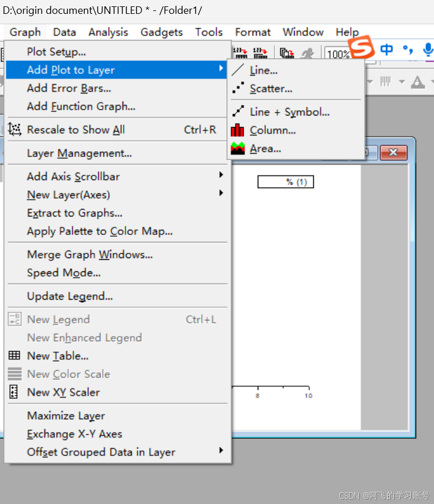Click the x-axis tick label 10
This screenshot has width=434, height=504.
coord(308,395)
